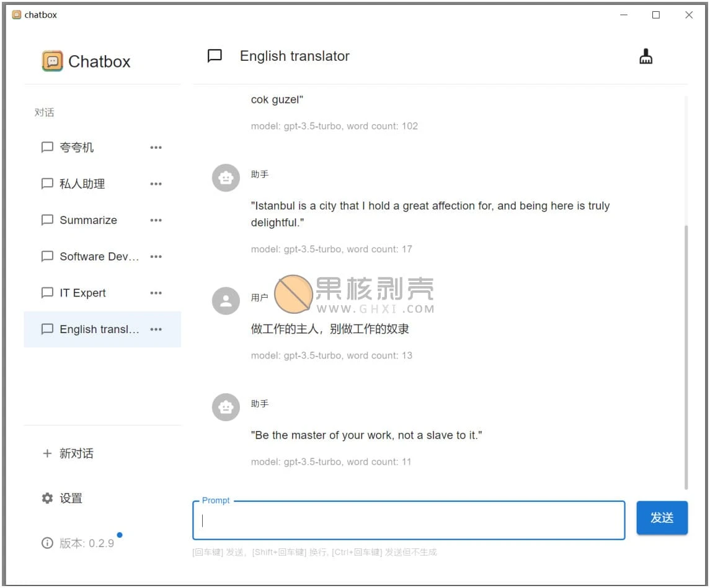The image size is (710, 588).
Task: Click the user avatar icon
Action: [226, 301]
